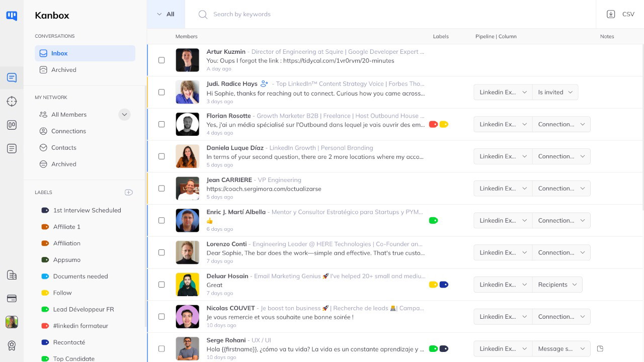This screenshot has height=362, width=644.
Task: Open the messages icon in left rail
Action: pyautogui.click(x=12, y=78)
